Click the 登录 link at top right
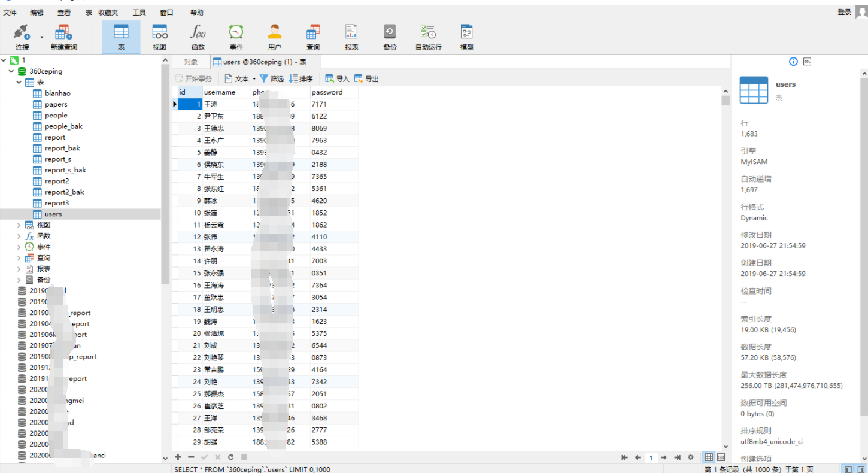Viewport: 868px width, 473px height. 844,12
